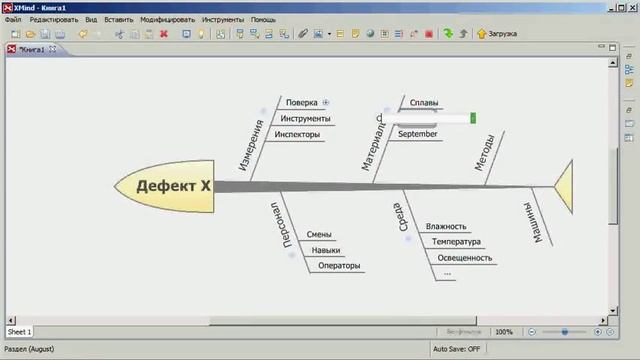Click the Relationship connector icon
Image resolution: width=640 pixels, height=360 pixels.
pos(414,34)
